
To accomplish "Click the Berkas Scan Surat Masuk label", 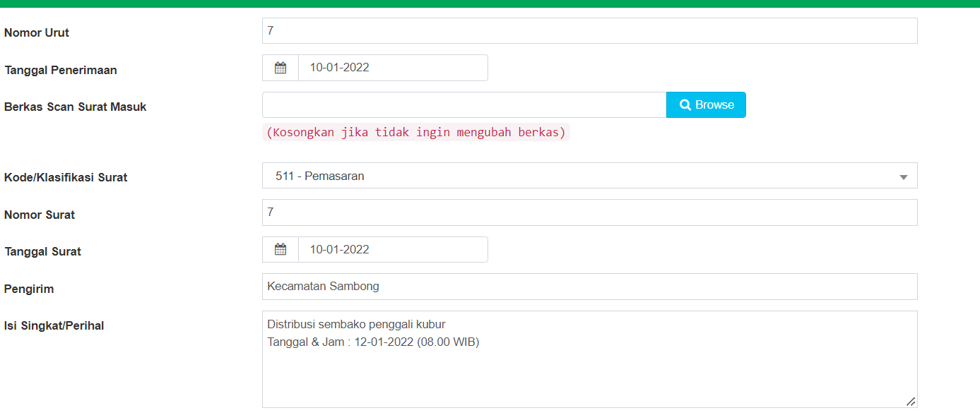I will point(75,107).
